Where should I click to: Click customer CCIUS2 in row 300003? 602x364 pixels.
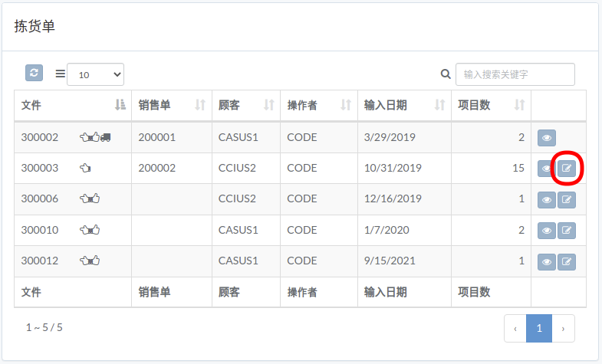coord(237,168)
